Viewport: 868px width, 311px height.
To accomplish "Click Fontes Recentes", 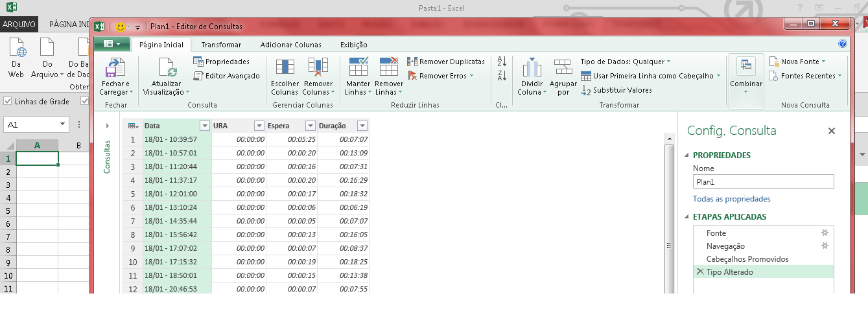I will [x=805, y=76].
